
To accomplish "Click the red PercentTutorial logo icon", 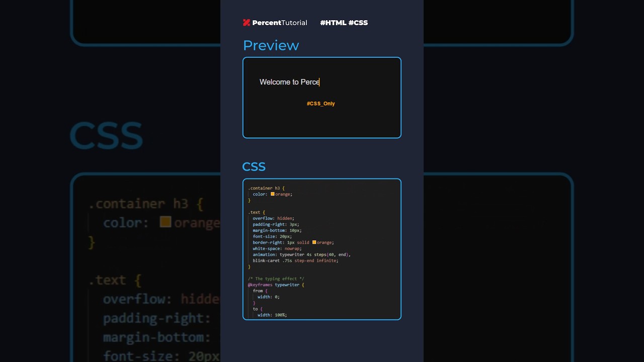I will pos(247,23).
